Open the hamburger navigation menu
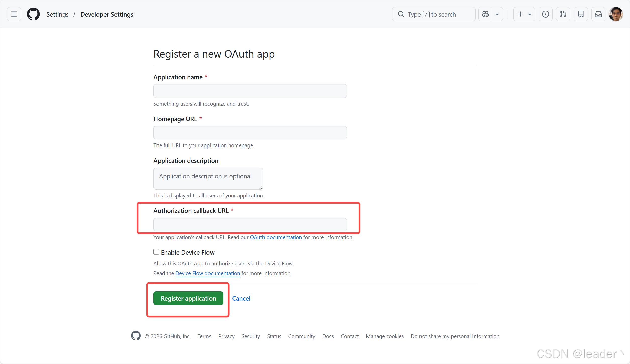This screenshot has height=364, width=630. (14, 14)
